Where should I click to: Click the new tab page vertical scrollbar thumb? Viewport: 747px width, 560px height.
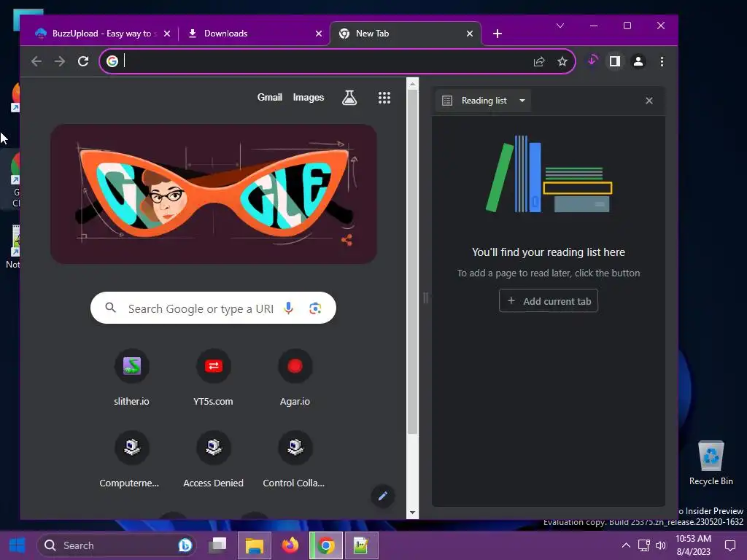point(413,262)
